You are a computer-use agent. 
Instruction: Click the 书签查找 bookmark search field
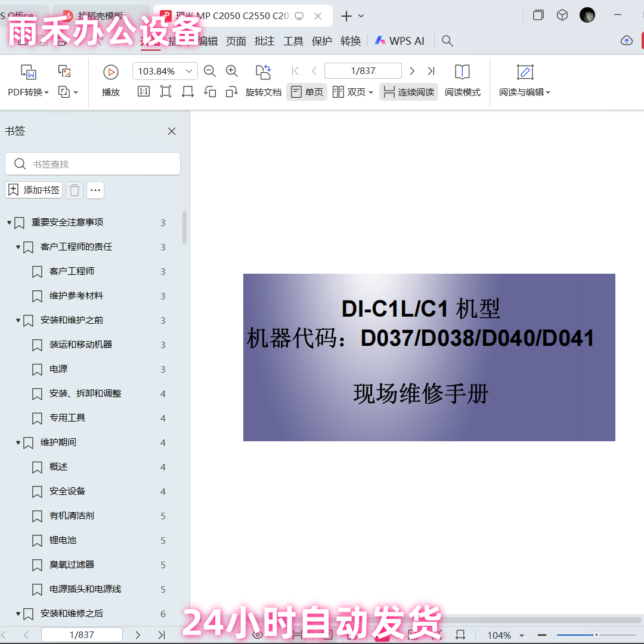[92, 163]
